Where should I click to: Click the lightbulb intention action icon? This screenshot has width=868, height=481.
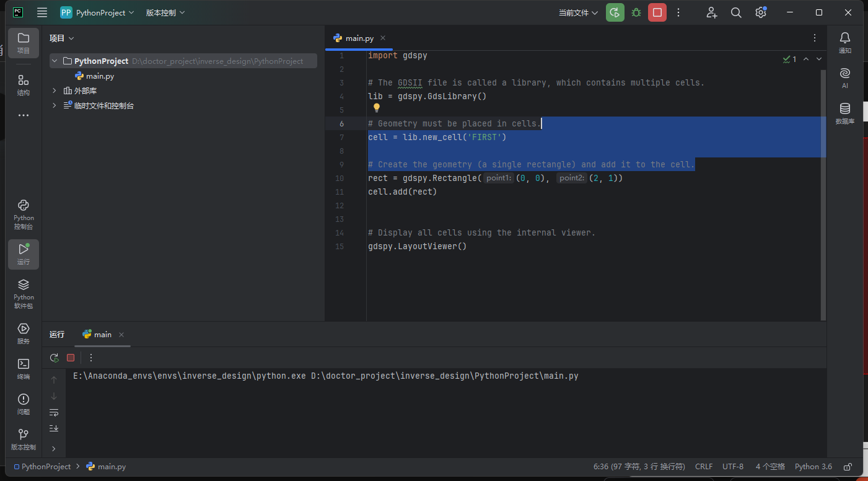tap(376, 107)
